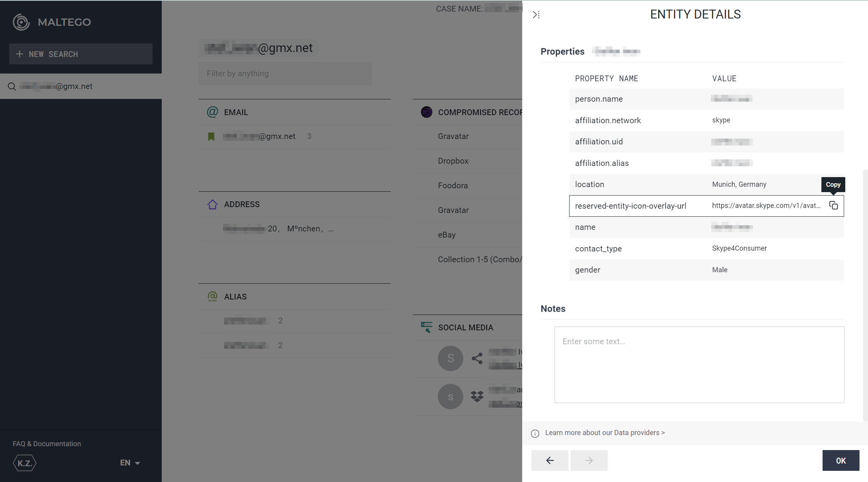Open the EN language dropdown
Viewport: 868px width, 482px height.
130,463
